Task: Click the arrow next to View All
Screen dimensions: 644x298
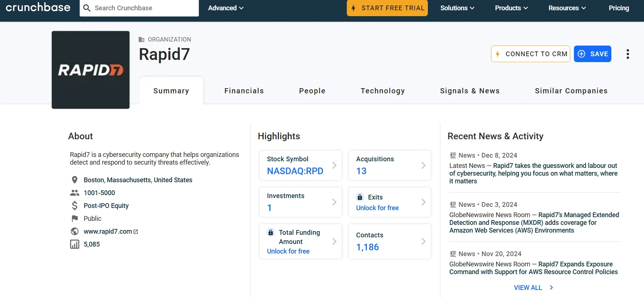Action: 551,288
